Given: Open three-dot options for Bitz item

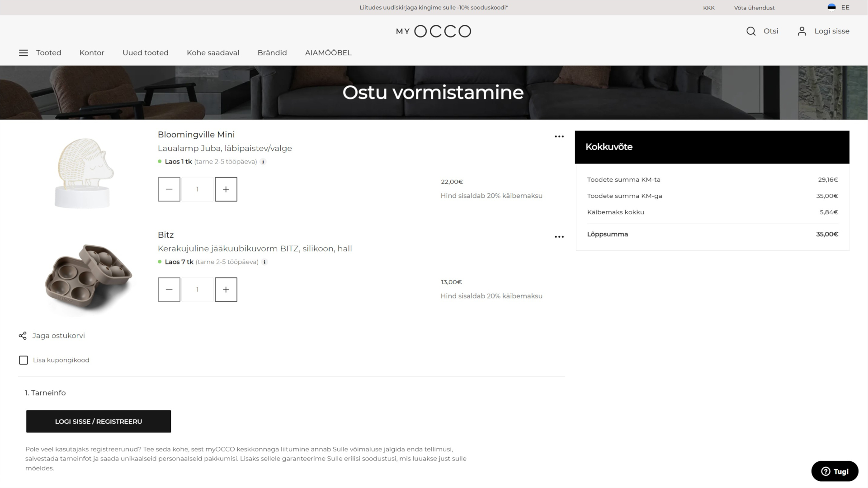Looking at the screenshot, I should click(x=559, y=237).
